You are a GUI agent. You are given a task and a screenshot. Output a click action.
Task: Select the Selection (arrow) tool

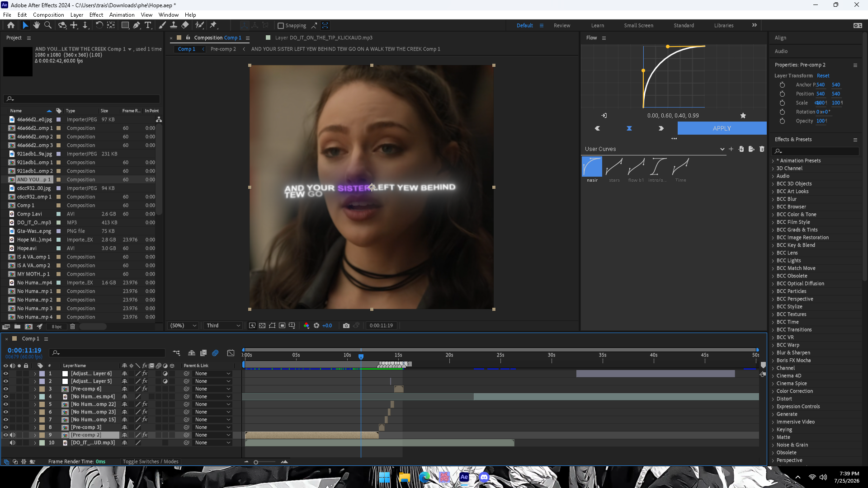click(x=25, y=25)
